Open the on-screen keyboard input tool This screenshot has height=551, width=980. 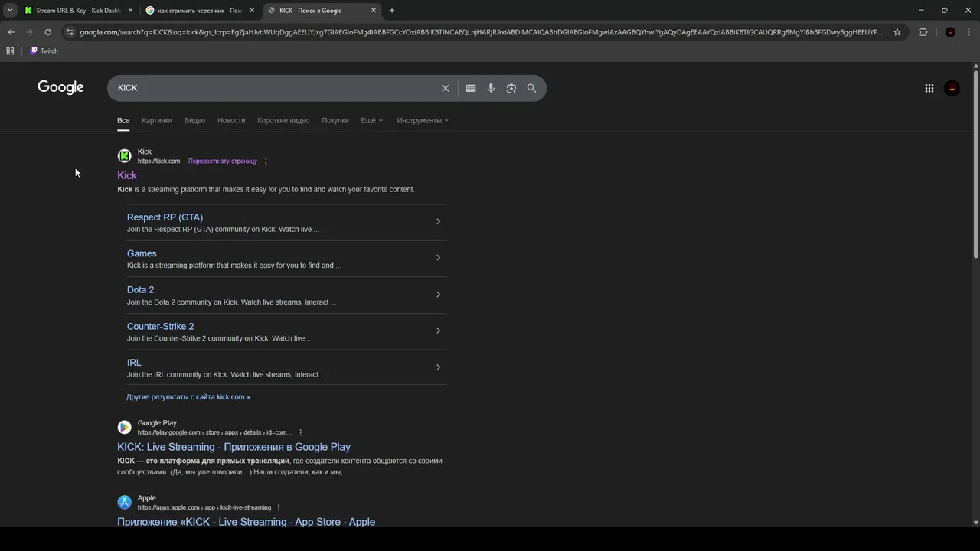(471, 88)
